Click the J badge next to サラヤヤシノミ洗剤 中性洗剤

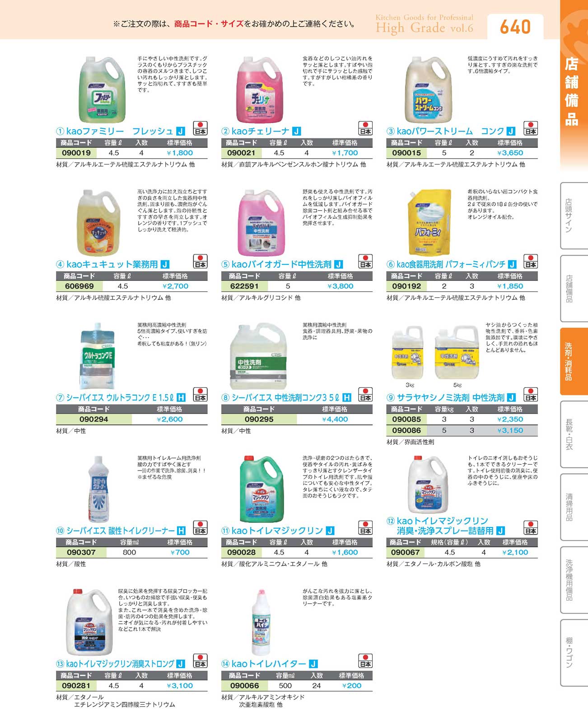[511, 398]
